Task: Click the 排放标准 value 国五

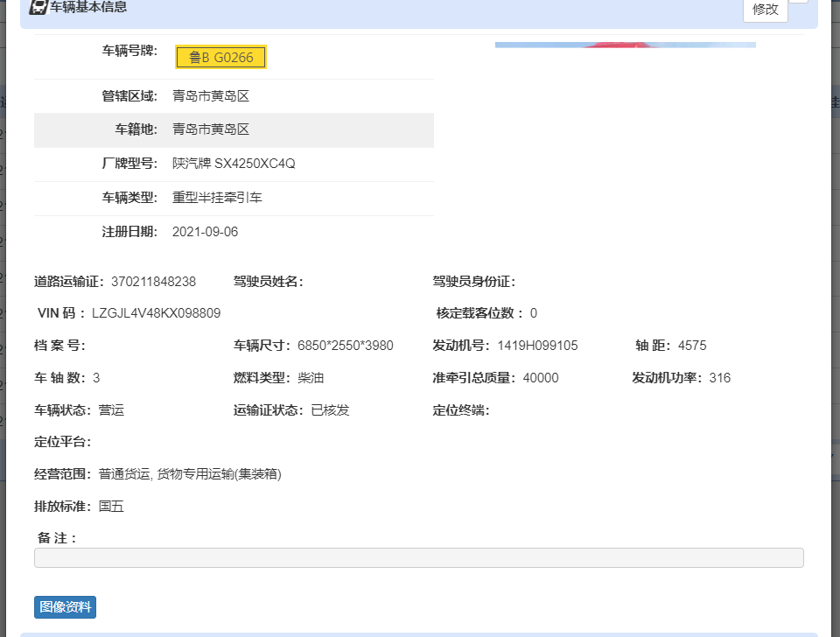Action: [111, 507]
